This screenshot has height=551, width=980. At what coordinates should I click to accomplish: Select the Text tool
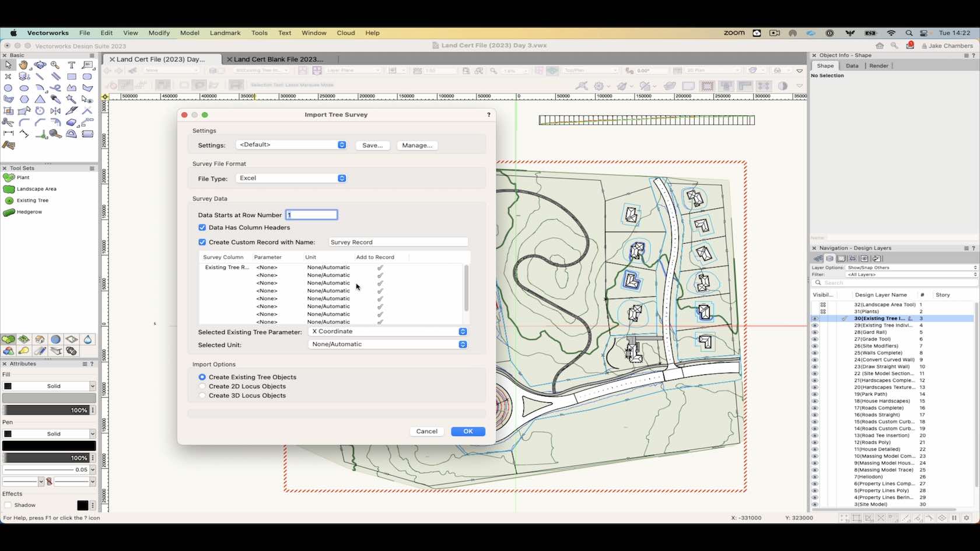tap(71, 65)
